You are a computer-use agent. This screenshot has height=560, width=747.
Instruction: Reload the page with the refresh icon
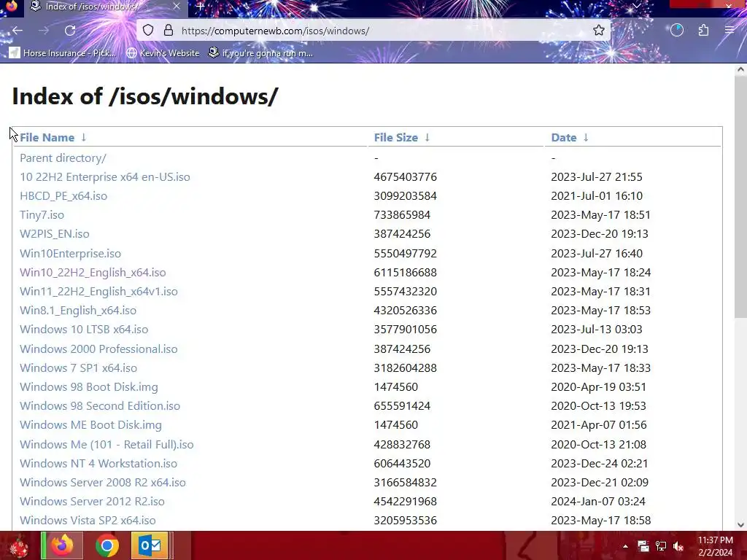(70, 31)
